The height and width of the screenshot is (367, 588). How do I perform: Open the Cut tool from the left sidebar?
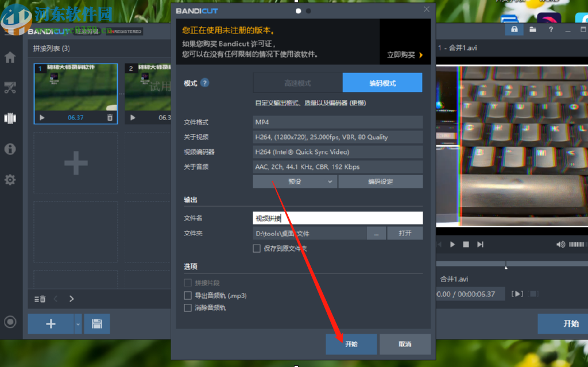tap(9, 87)
